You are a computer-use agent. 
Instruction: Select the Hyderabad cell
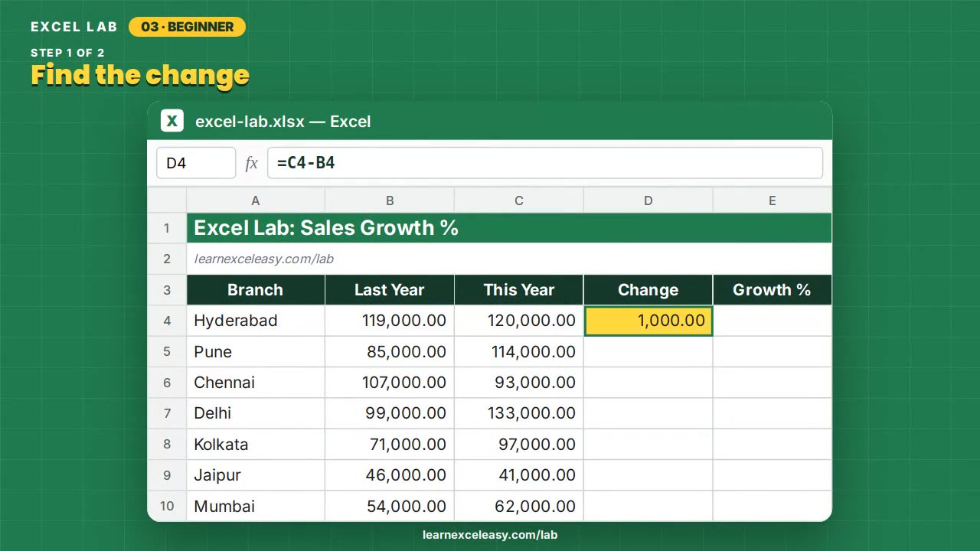pos(256,321)
